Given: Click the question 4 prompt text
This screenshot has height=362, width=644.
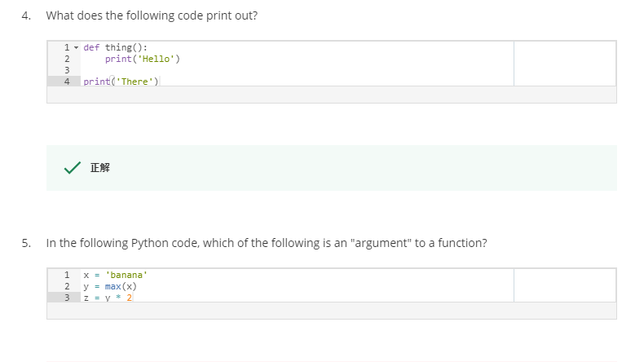Looking at the screenshot, I should [152, 15].
